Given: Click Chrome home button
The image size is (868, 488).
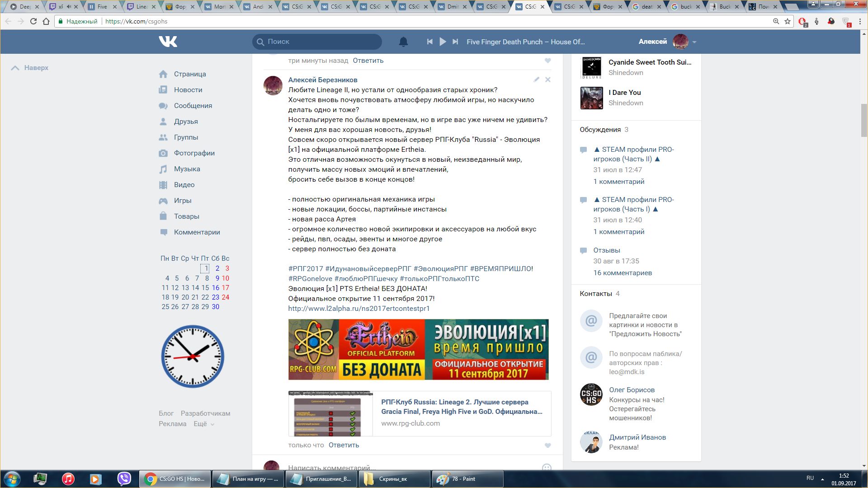Looking at the screenshot, I should (x=46, y=21).
